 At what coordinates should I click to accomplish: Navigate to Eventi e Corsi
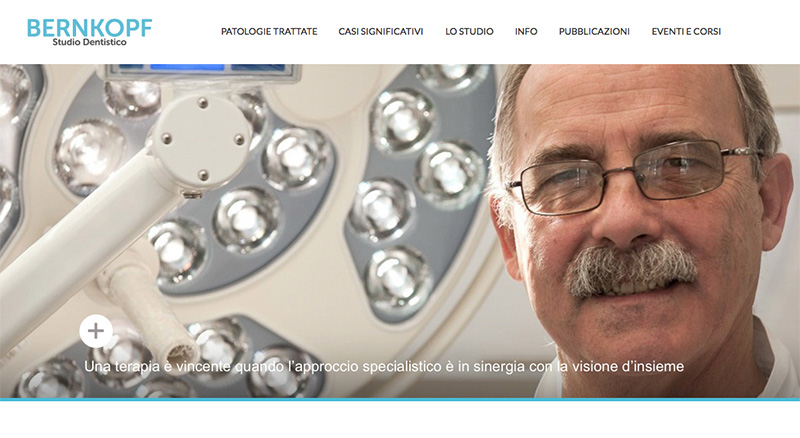click(x=686, y=32)
